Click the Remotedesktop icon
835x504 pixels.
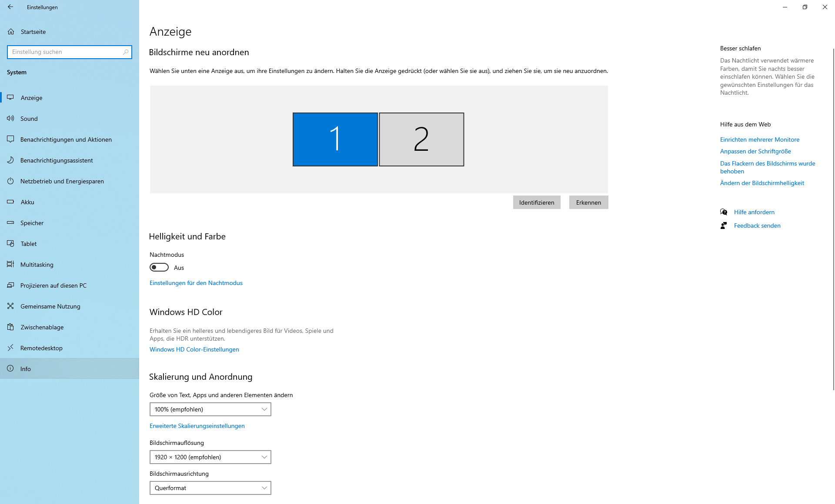click(10, 348)
